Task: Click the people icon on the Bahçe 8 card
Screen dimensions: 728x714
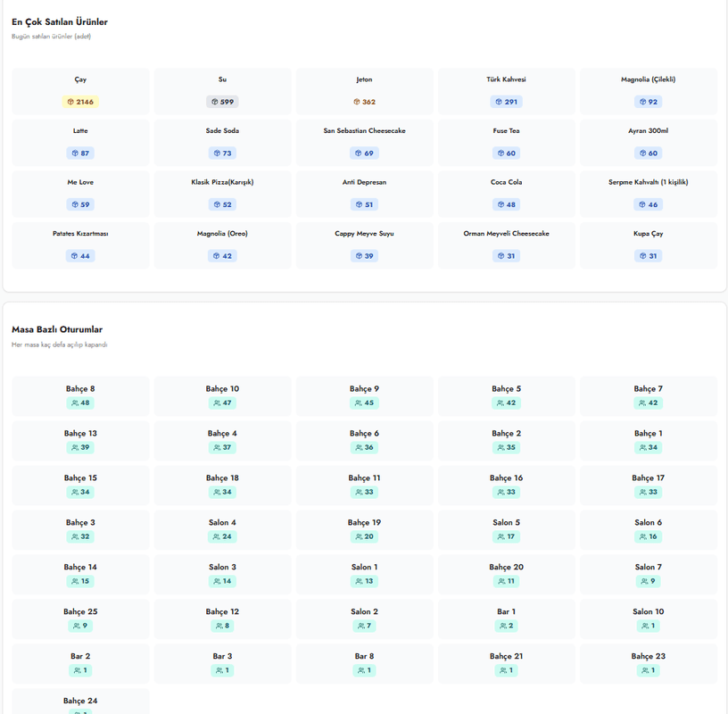Action: pyautogui.click(x=75, y=403)
